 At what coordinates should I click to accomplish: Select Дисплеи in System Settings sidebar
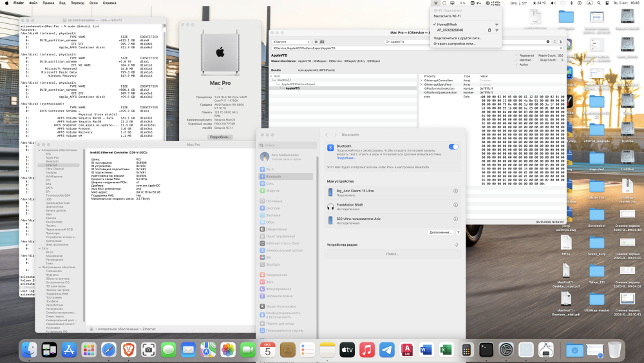[286, 208]
